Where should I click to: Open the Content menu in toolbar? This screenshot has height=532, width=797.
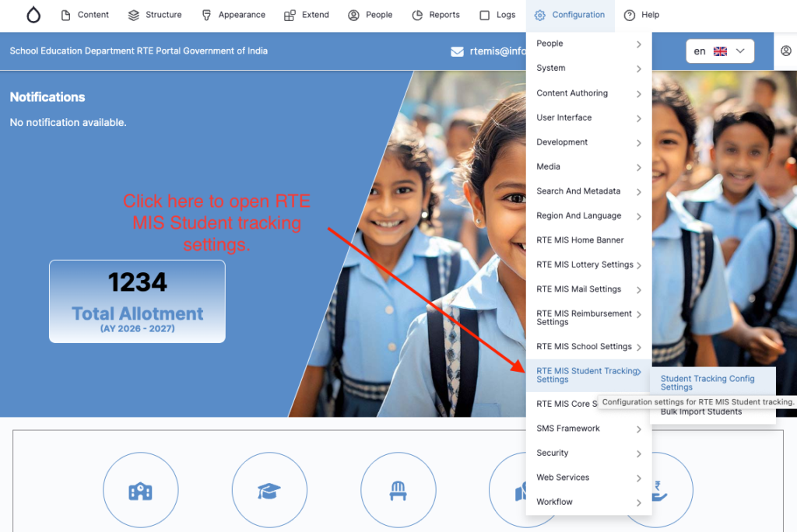coord(85,15)
